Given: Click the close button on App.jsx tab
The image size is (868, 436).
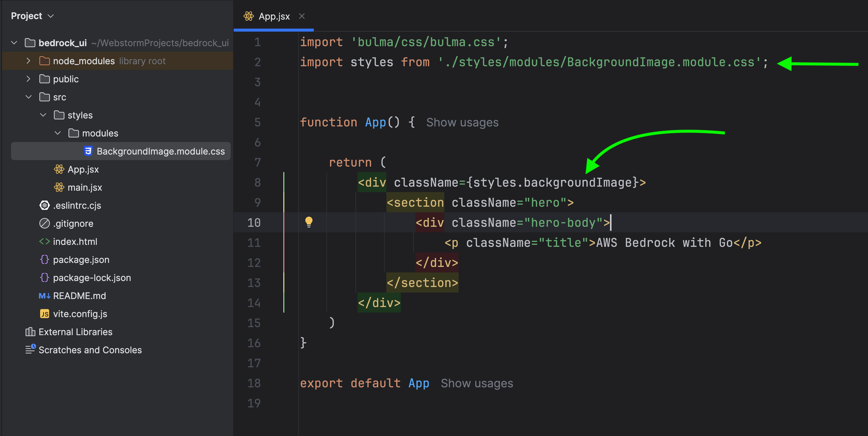Looking at the screenshot, I should point(302,16).
